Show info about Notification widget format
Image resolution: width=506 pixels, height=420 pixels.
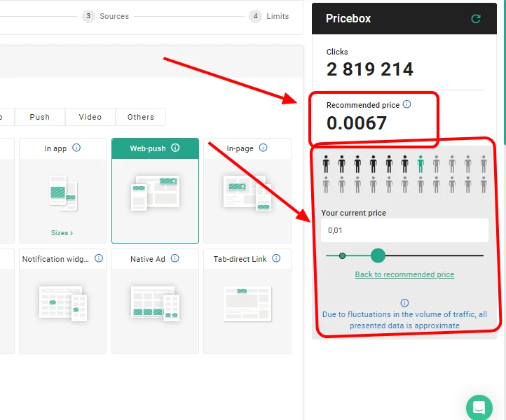[x=99, y=258]
